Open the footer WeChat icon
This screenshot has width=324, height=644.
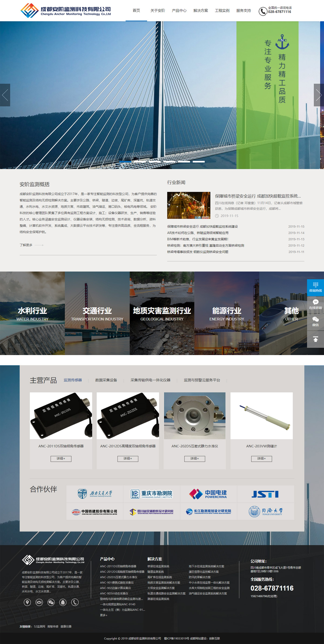(51, 602)
